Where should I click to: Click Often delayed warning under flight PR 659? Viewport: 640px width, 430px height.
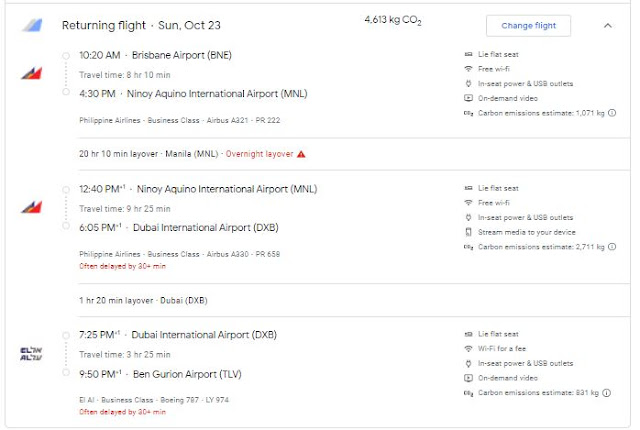[x=120, y=268]
